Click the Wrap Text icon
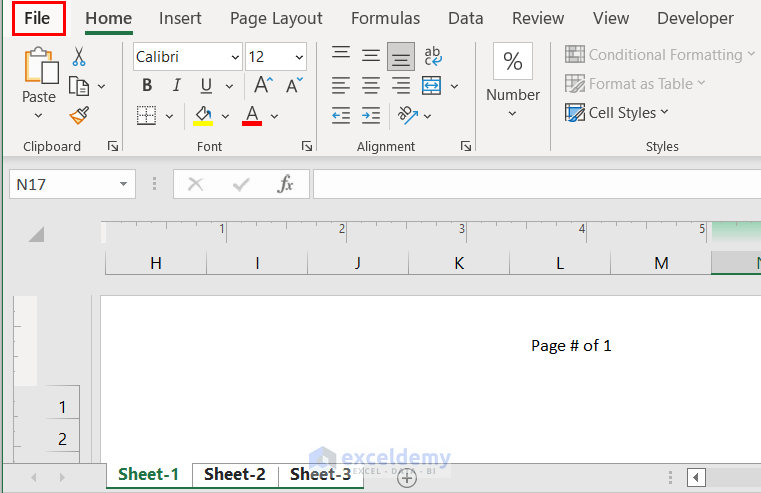Image resolution: width=761 pixels, height=493 pixels. click(433, 56)
